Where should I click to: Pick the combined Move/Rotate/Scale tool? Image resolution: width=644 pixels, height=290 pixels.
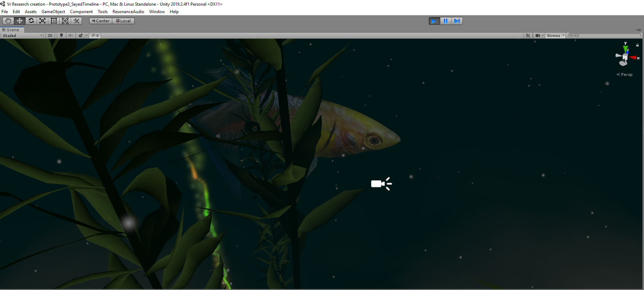(x=65, y=21)
